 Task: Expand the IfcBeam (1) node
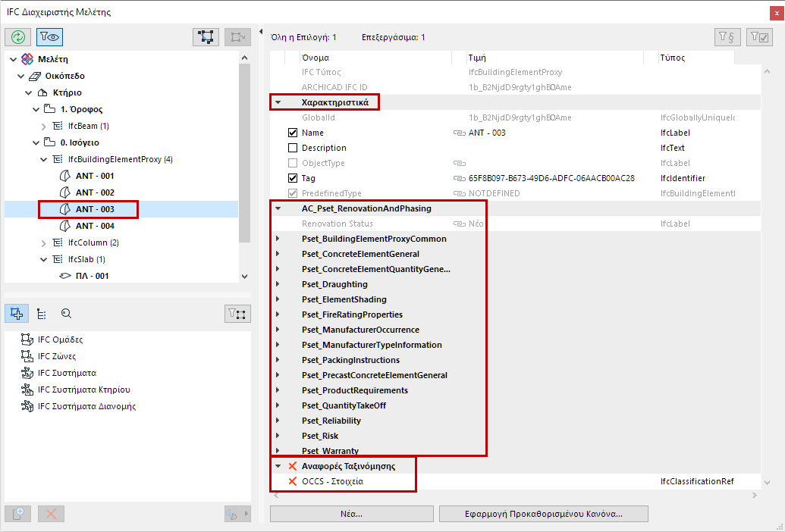(43, 126)
